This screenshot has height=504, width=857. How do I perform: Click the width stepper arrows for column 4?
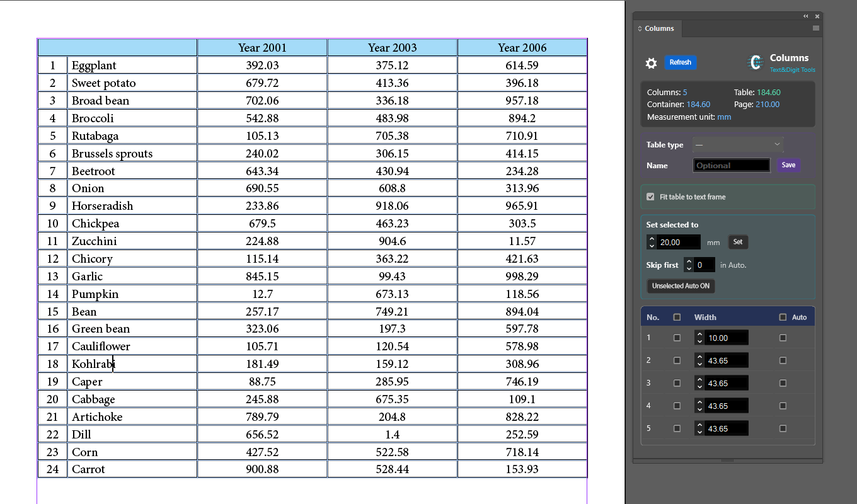(x=699, y=406)
